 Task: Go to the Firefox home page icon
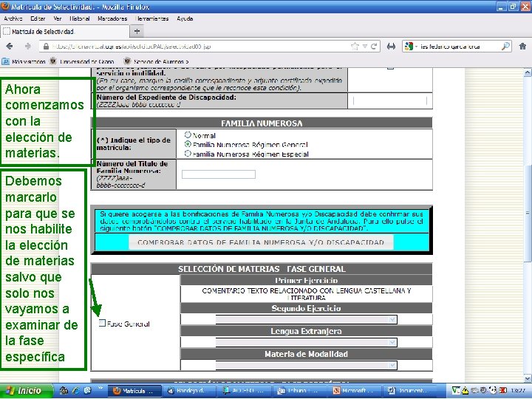click(522, 46)
